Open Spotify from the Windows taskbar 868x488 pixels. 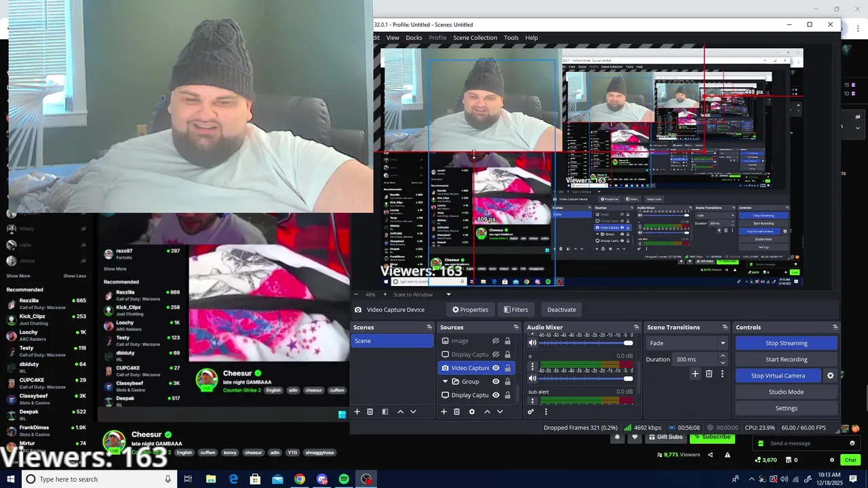tap(344, 479)
